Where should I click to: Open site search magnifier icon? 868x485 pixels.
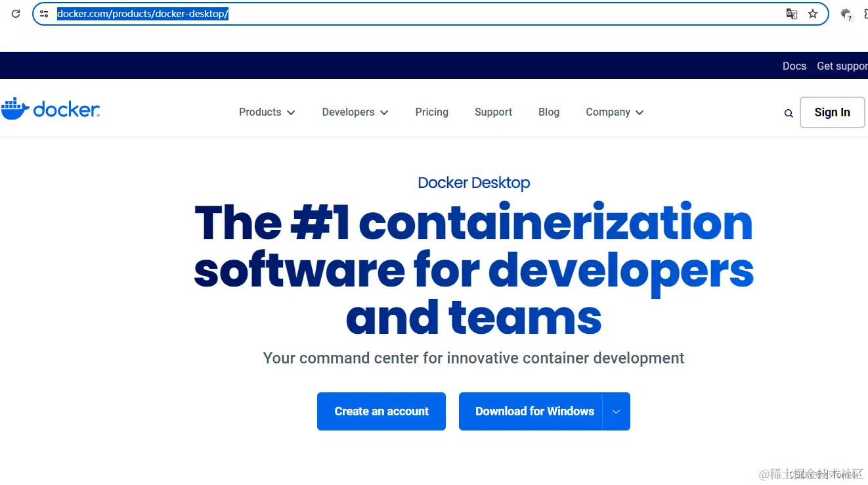(x=789, y=113)
